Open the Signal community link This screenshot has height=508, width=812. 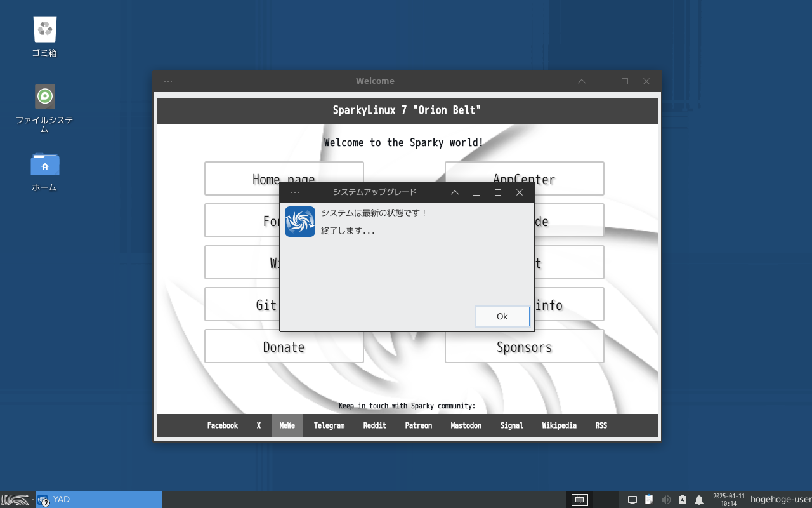[x=512, y=425]
